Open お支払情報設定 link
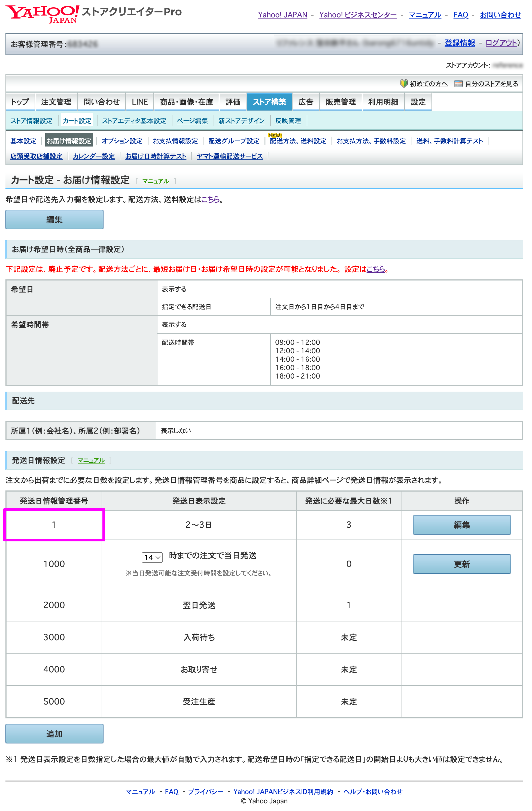 click(x=175, y=141)
